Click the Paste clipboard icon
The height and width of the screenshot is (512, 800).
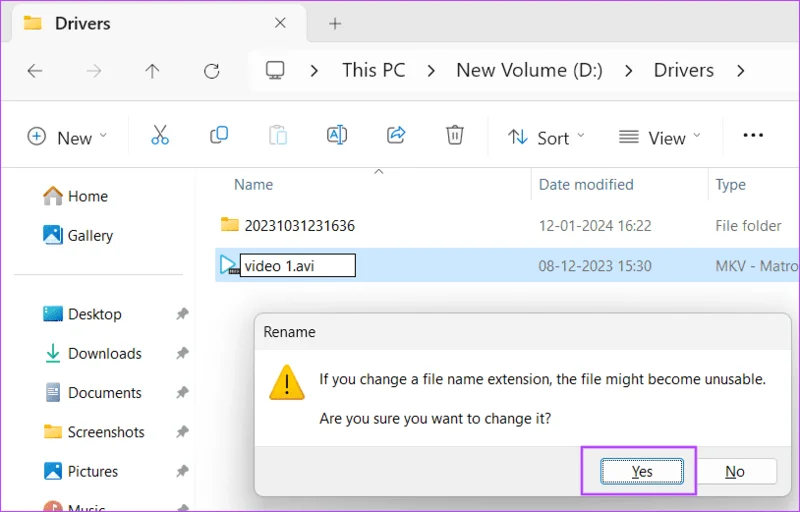coord(278,135)
